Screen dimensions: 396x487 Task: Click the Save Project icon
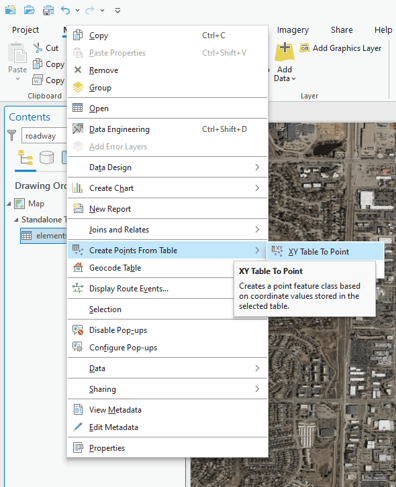pos(48,10)
